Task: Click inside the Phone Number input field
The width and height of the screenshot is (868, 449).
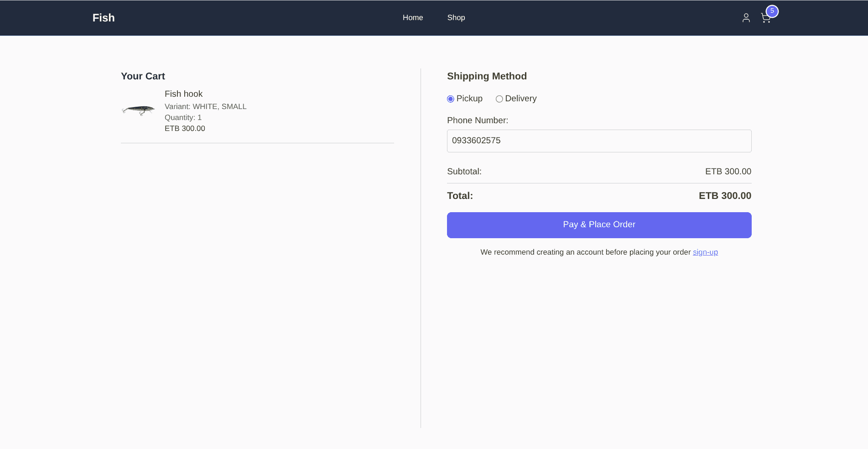Action: pyautogui.click(x=599, y=141)
